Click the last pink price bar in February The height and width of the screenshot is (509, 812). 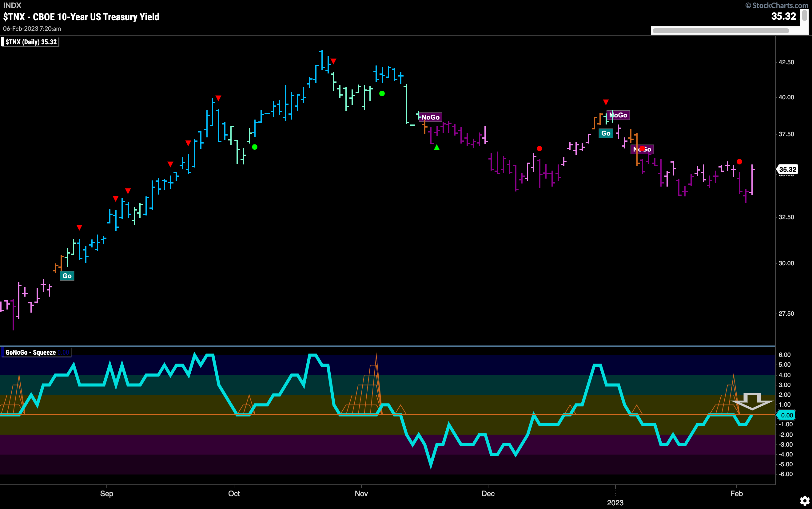coord(752,180)
